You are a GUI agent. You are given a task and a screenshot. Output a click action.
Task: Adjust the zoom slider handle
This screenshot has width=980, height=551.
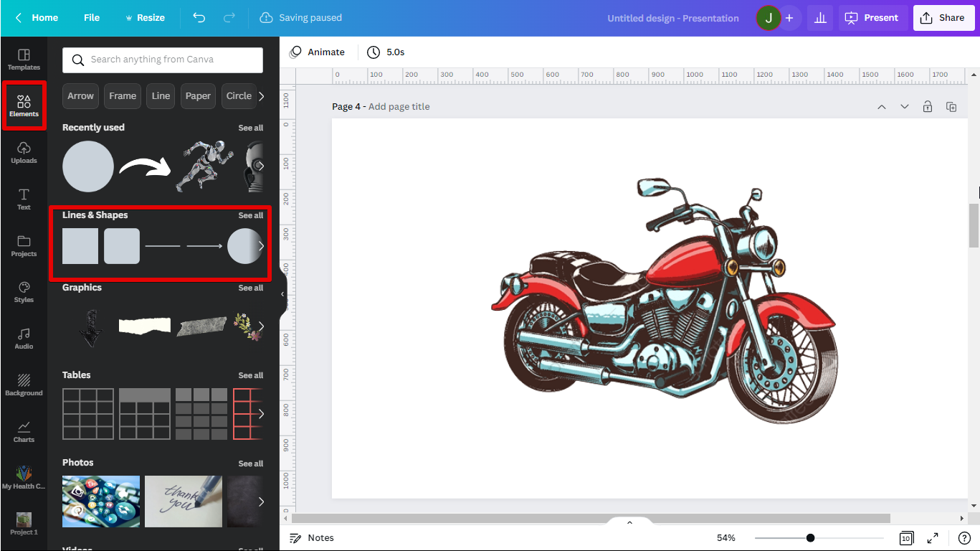[x=810, y=538]
